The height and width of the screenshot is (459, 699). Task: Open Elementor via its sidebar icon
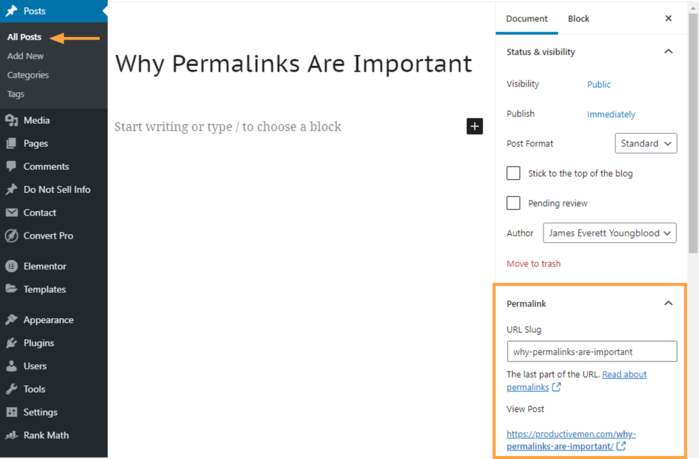click(11, 266)
